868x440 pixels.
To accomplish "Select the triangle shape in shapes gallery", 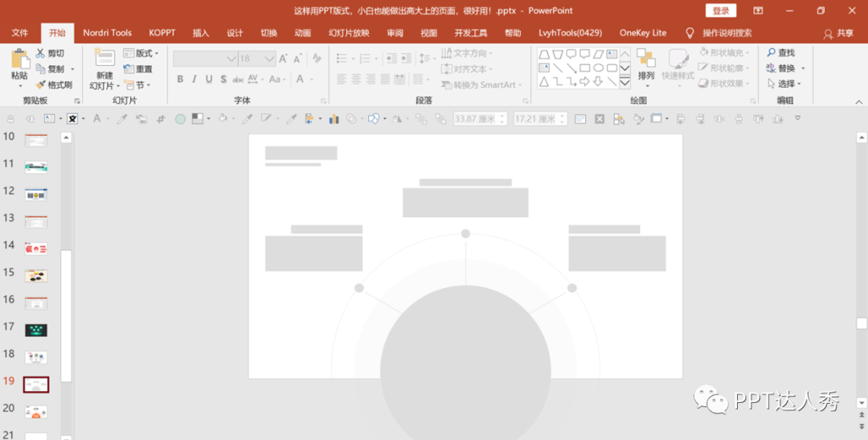I will tap(544, 81).
